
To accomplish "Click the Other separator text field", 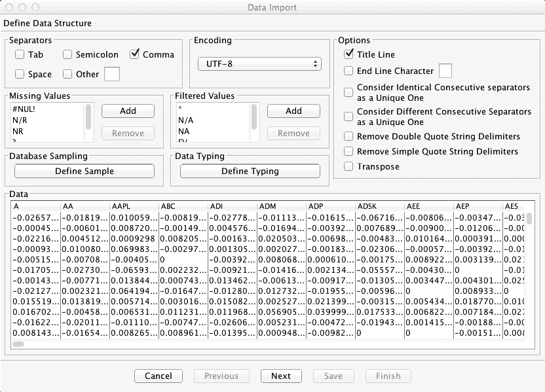I will click(112, 74).
